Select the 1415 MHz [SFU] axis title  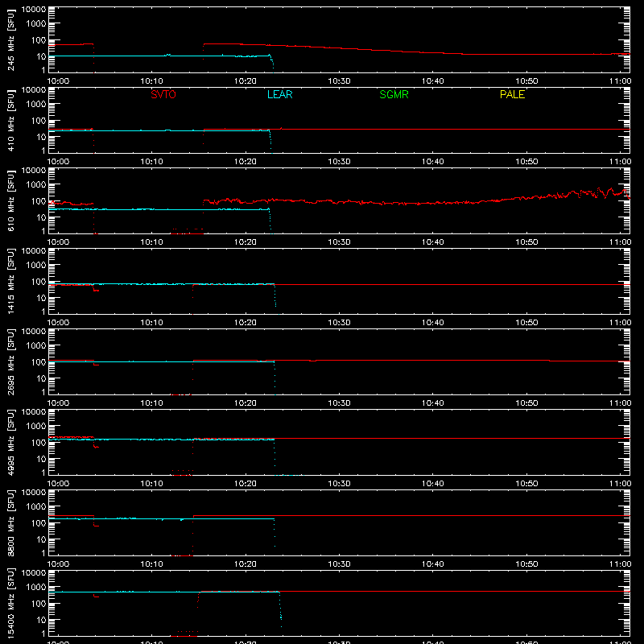point(11,281)
